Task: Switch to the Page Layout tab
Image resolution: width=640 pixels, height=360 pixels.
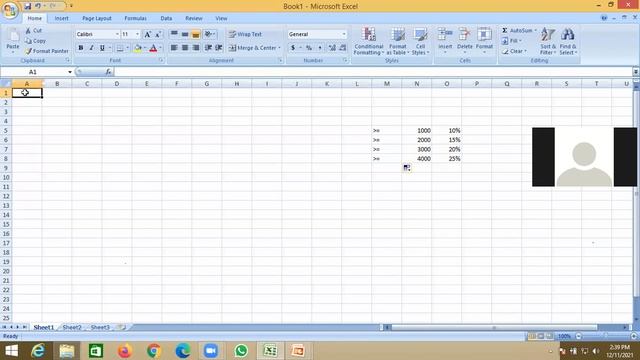Action: click(97, 18)
